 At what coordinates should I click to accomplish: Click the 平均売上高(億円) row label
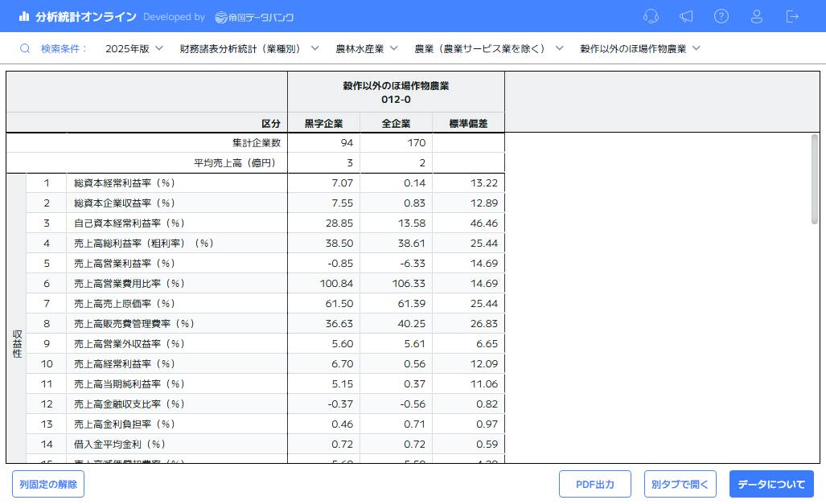click(x=235, y=162)
